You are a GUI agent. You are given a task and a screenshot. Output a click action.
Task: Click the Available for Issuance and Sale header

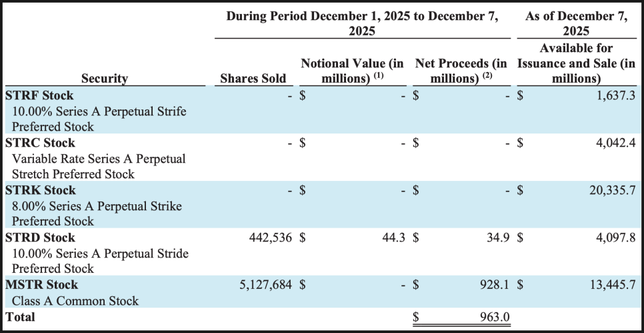577,63
